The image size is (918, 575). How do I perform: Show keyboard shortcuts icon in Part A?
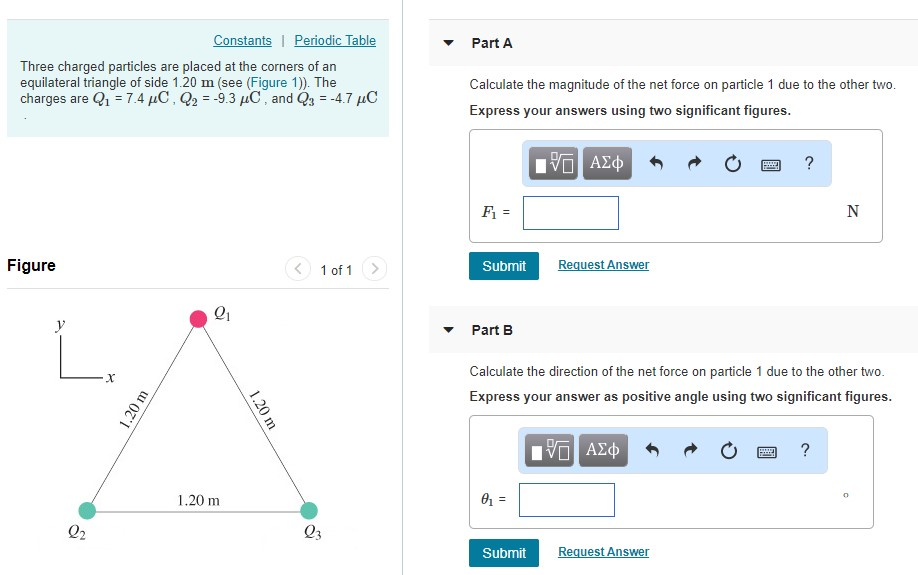pos(770,165)
